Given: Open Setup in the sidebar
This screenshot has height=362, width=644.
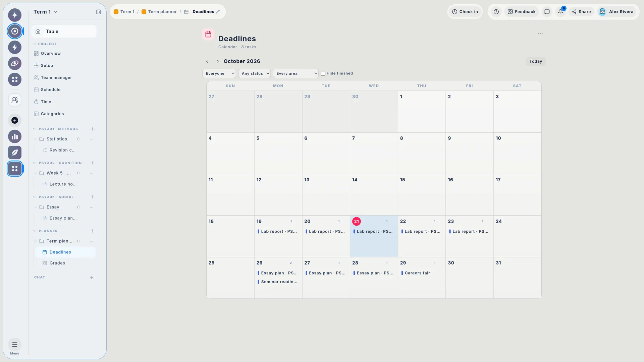Looking at the screenshot, I should 64,66.
